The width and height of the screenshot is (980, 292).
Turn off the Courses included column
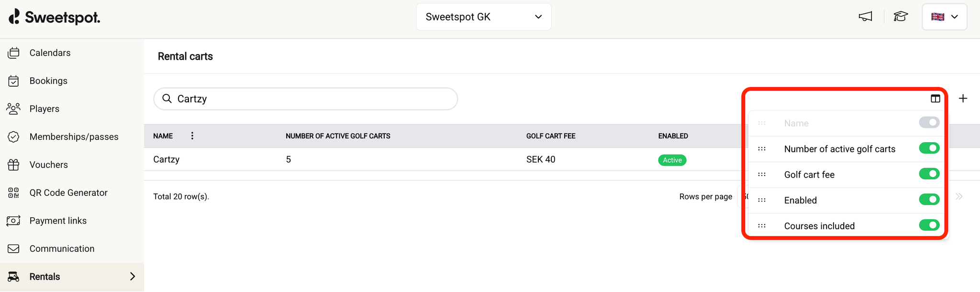pyautogui.click(x=928, y=225)
